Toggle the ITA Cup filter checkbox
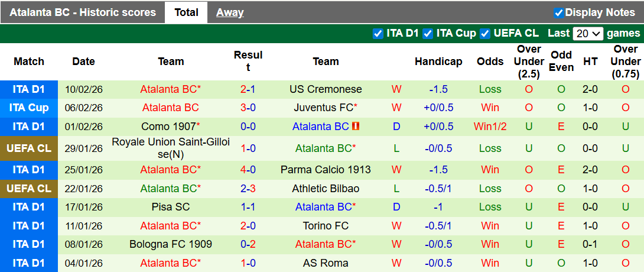 point(428,34)
